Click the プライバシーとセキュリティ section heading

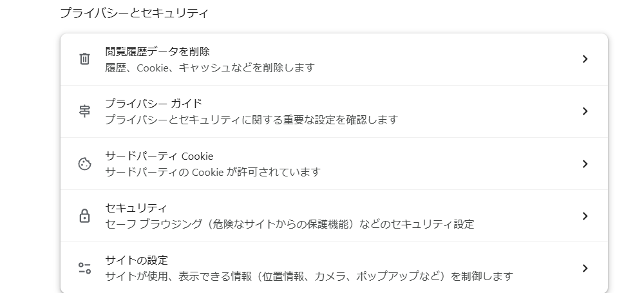click(135, 13)
